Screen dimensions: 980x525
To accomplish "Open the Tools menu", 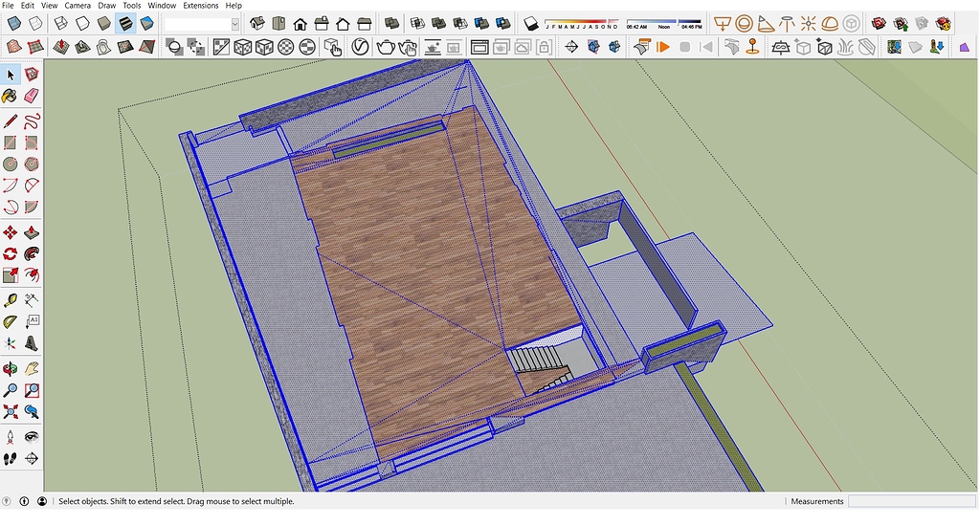I will (x=132, y=5).
